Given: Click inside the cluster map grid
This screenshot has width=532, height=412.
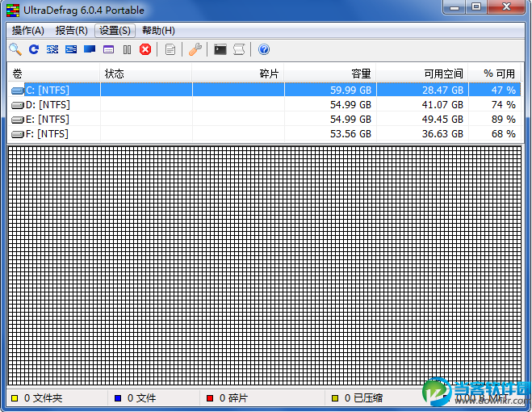Looking at the screenshot, I should pos(265,266).
